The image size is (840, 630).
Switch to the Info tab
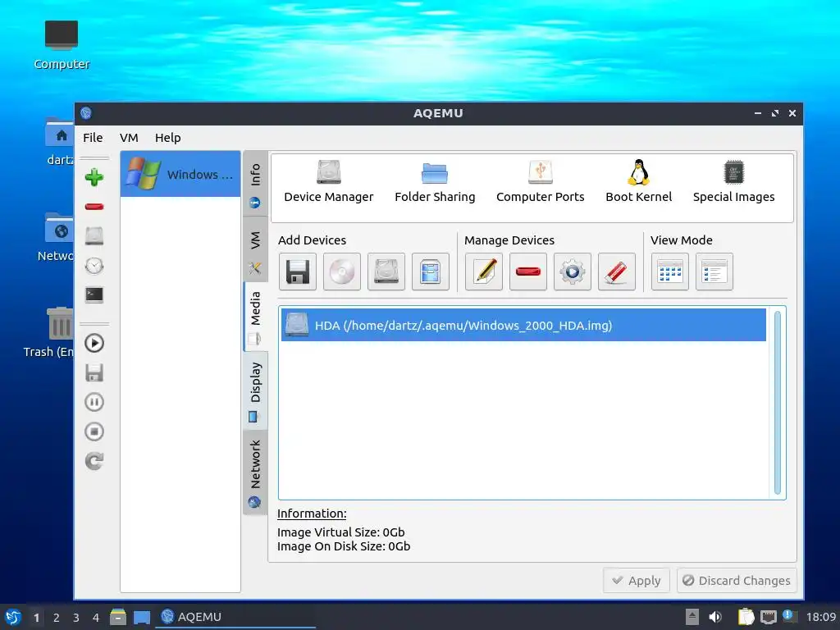click(256, 184)
